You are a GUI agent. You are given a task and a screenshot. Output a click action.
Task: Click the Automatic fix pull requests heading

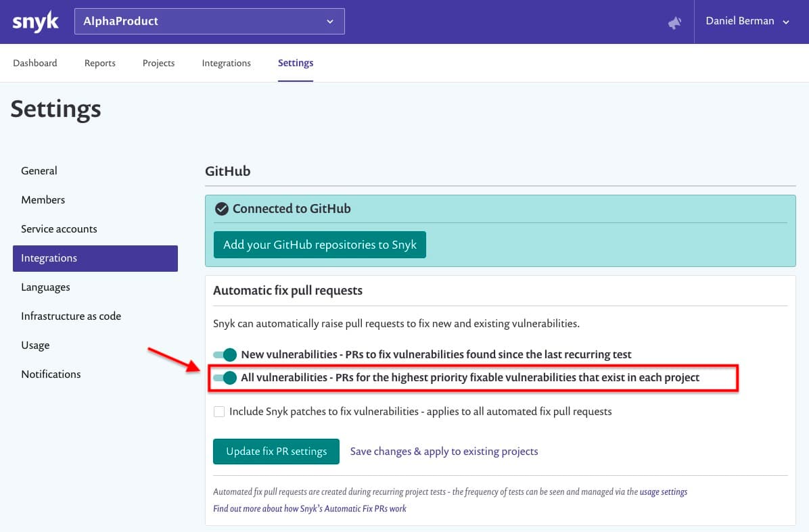288,291
